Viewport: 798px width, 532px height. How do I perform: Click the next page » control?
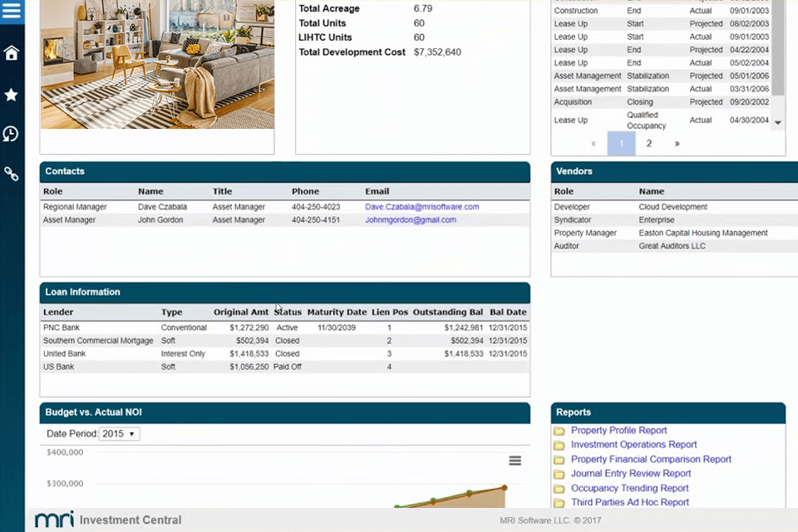click(x=677, y=143)
